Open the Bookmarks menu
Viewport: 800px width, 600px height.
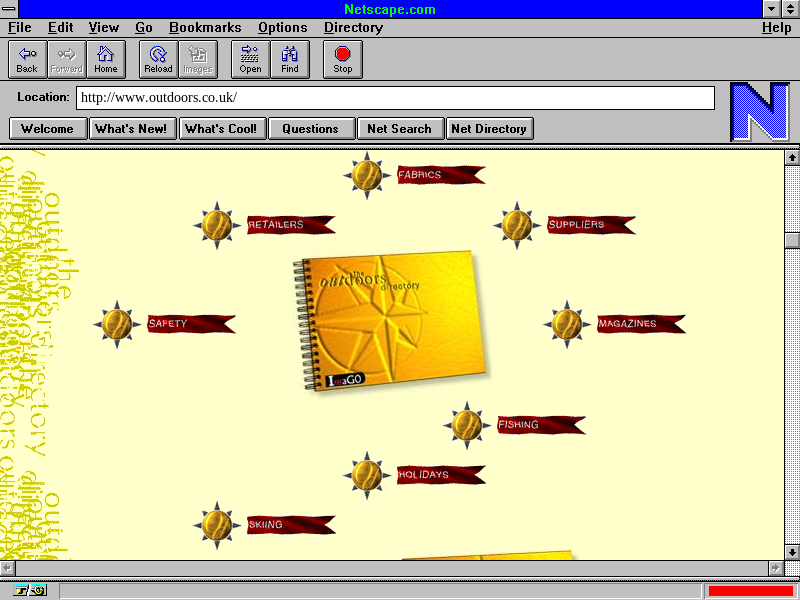[205, 28]
